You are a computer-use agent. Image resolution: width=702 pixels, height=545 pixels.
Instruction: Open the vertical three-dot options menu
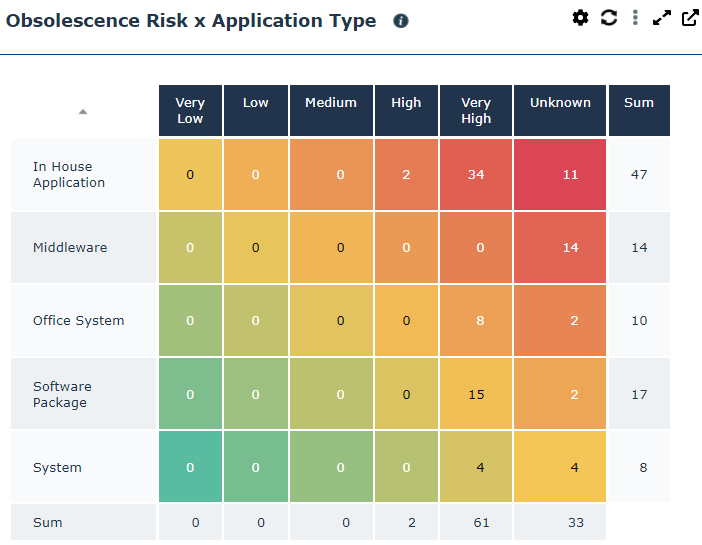pos(635,18)
